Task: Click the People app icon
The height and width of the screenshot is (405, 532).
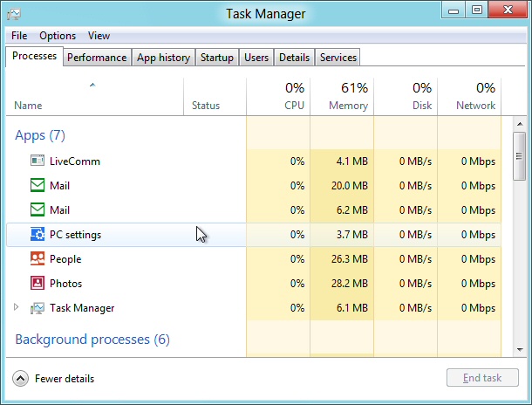Action: [x=38, y=258]
